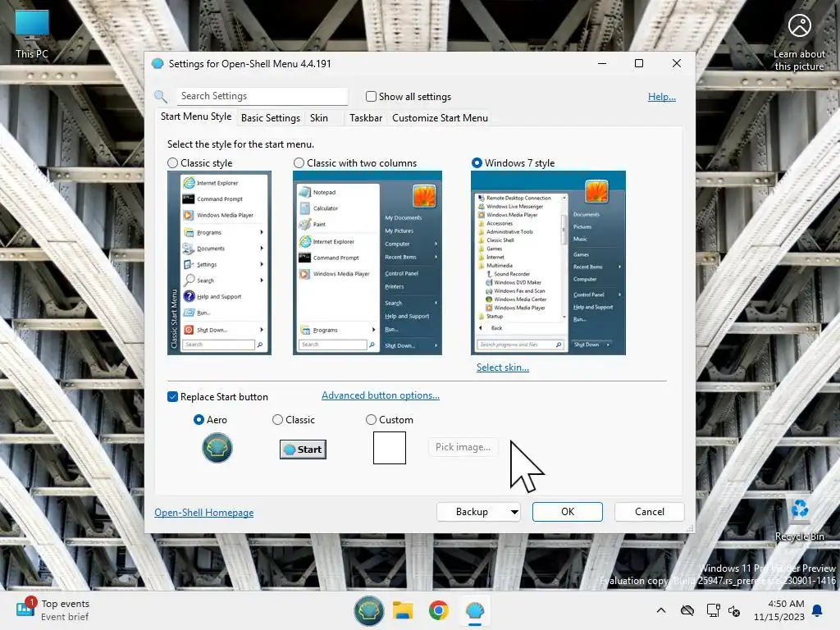
Task: Open the Advanced button options... link
Action: click(381, 395)
